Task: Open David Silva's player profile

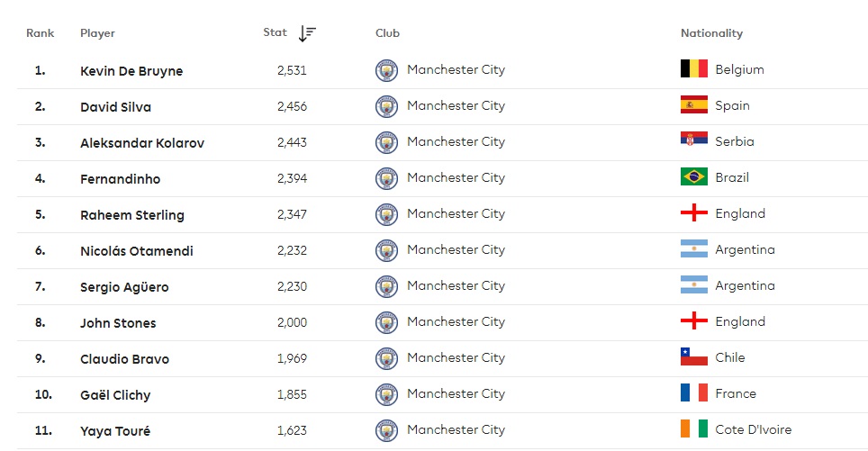Action: 115,107
